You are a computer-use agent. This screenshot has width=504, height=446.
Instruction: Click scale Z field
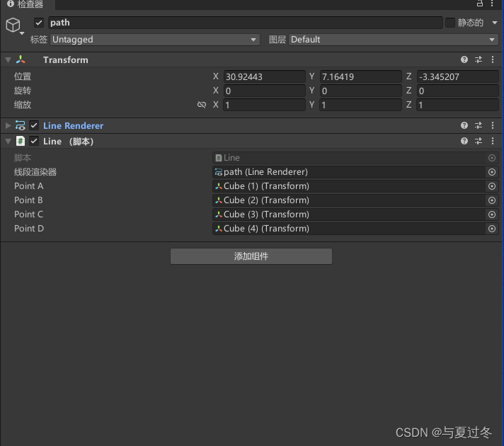click(458, 105)
